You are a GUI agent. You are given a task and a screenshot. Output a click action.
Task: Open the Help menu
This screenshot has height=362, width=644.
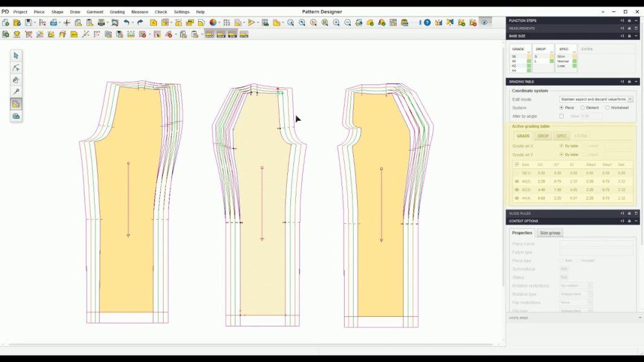(200, 12)
